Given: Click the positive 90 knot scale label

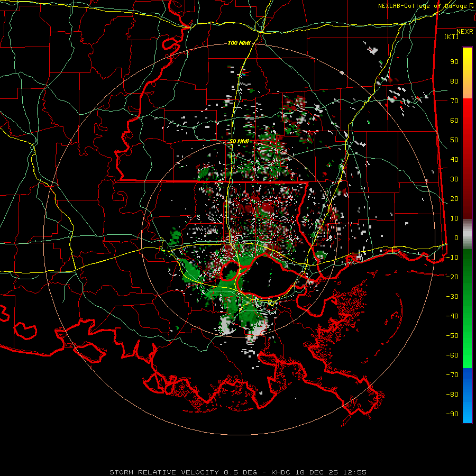Looking at the screenshot, I should pos(454,62).
